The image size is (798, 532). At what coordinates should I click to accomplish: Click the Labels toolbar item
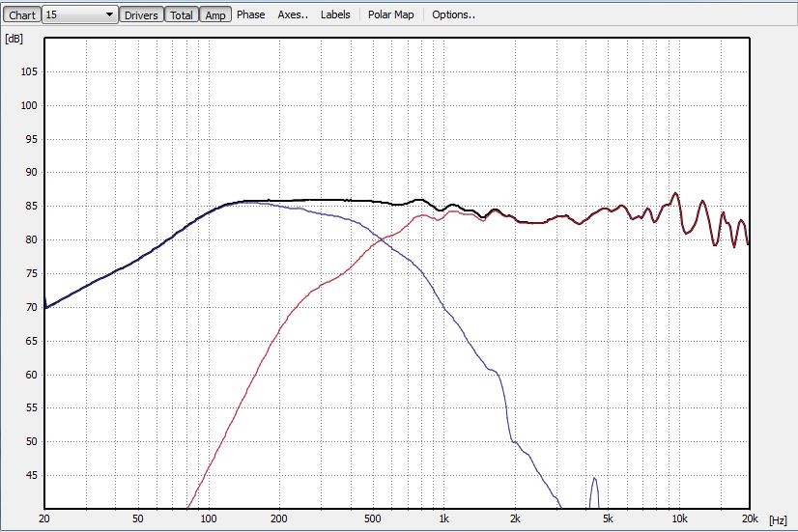[335, 14]
